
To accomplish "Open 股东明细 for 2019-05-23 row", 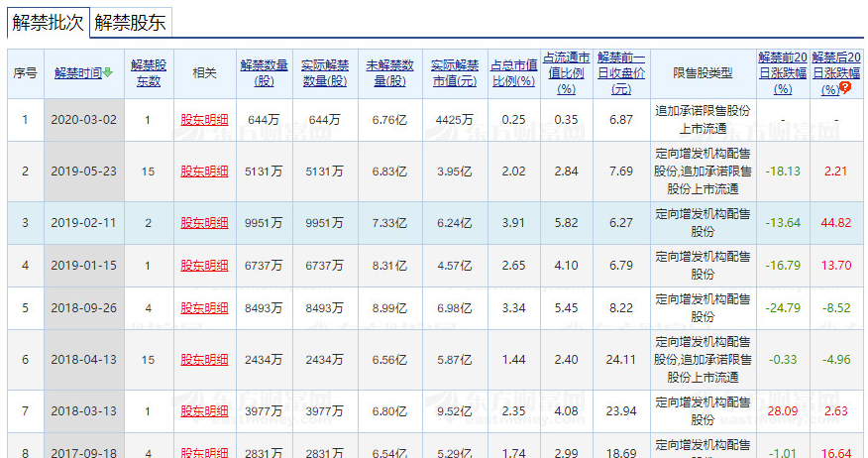I will coord(204,172).
